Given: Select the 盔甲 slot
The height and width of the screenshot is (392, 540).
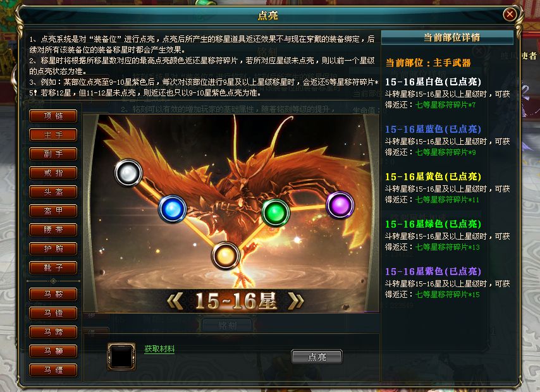Looking at the screenshot, I should (53, 211).
